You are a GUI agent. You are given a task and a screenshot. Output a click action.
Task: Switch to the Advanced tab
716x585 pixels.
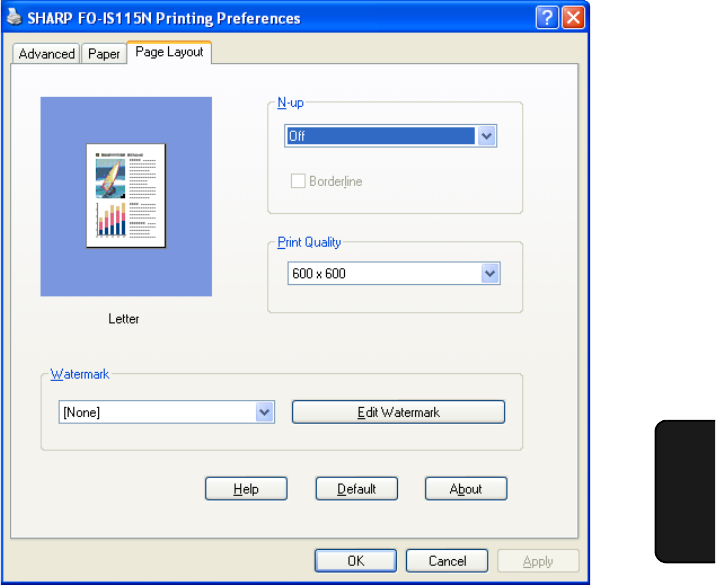coord(46,54)
